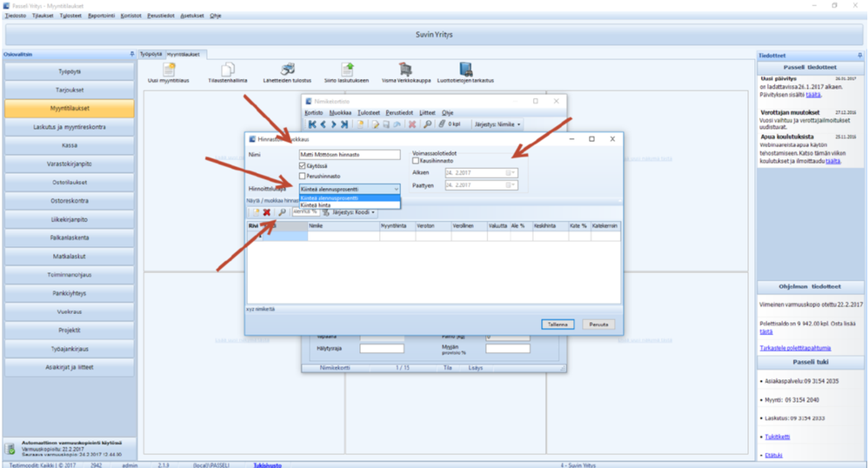Image resolution: width=868 pixels, height=468 pixels.
Task: Click Peruuta button
Action: pyautogui.click(x=598, y=324)
